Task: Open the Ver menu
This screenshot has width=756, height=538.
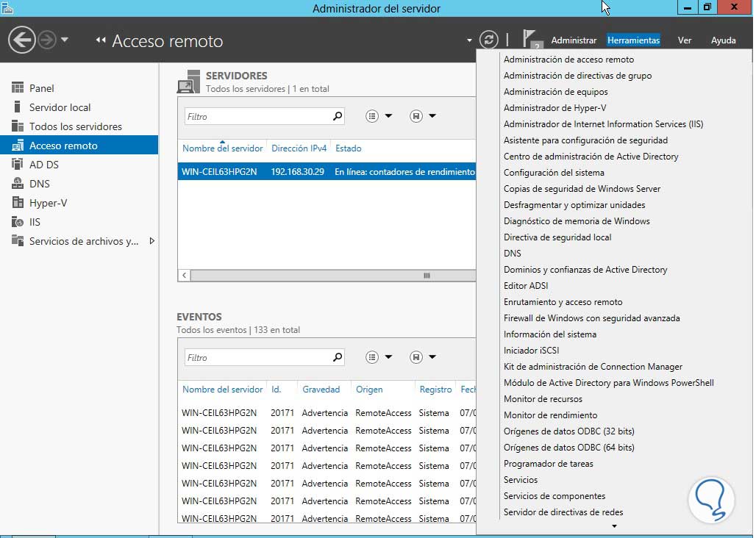Action: [685, 40]
